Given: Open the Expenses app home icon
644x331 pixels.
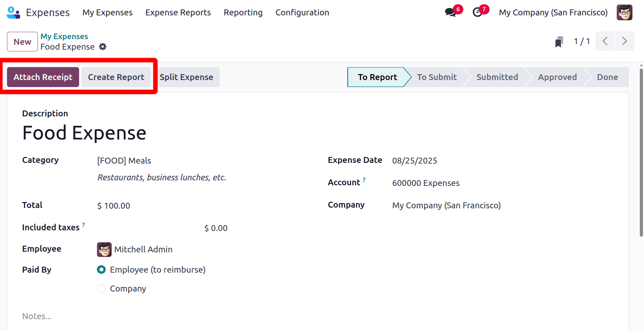Looking at the screenshot, I should tap(13, 13).
